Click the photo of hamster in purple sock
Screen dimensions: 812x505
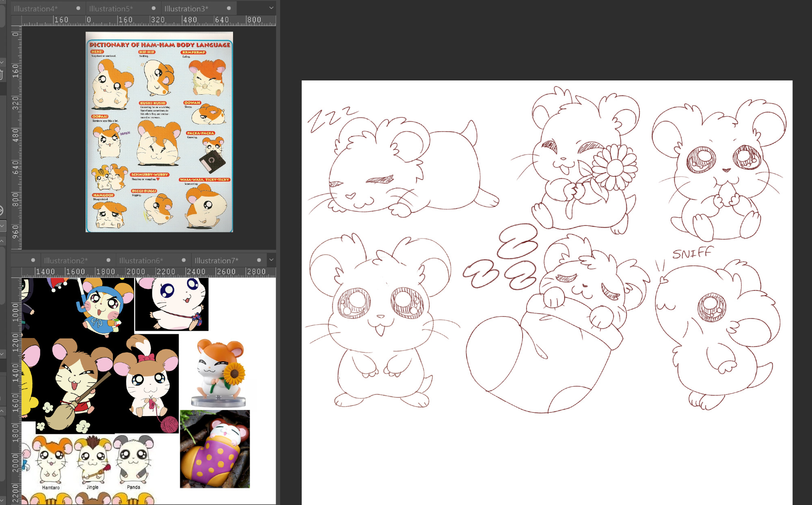[x=215, y=449]
